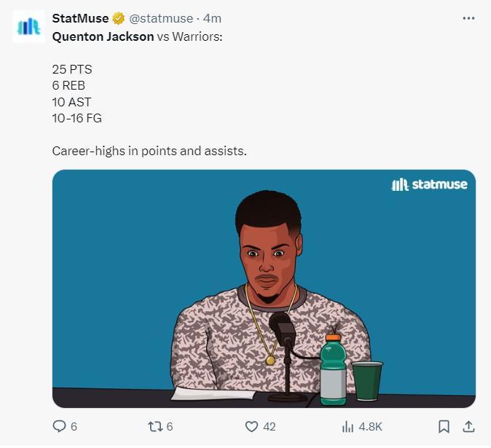Open StatMuse profile avatar
The width and height of the screenshot is (491, 448).
[x=28, y=26]
